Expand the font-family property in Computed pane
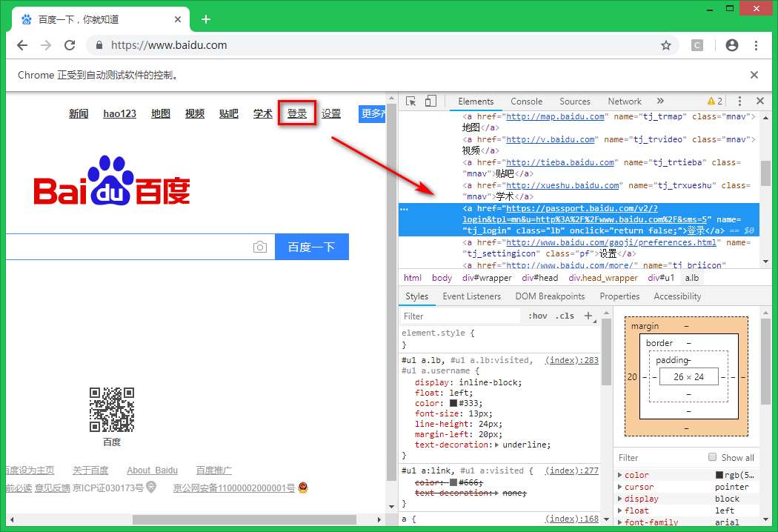 (621, 522)
